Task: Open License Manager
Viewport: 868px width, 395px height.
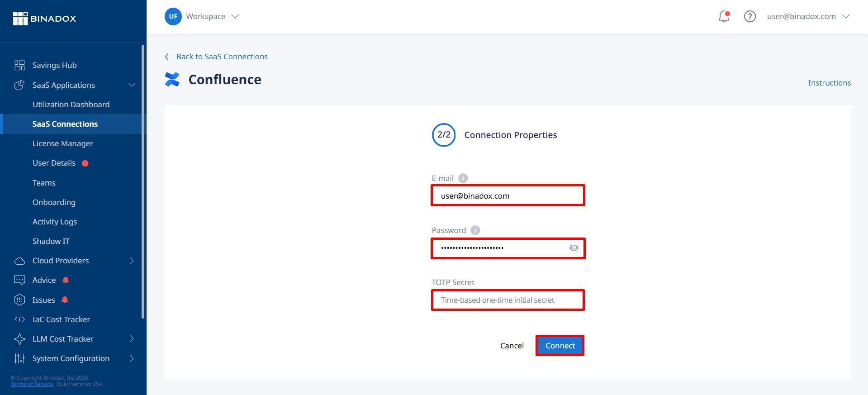Action: pyautogui.click(x=63, y=143)
